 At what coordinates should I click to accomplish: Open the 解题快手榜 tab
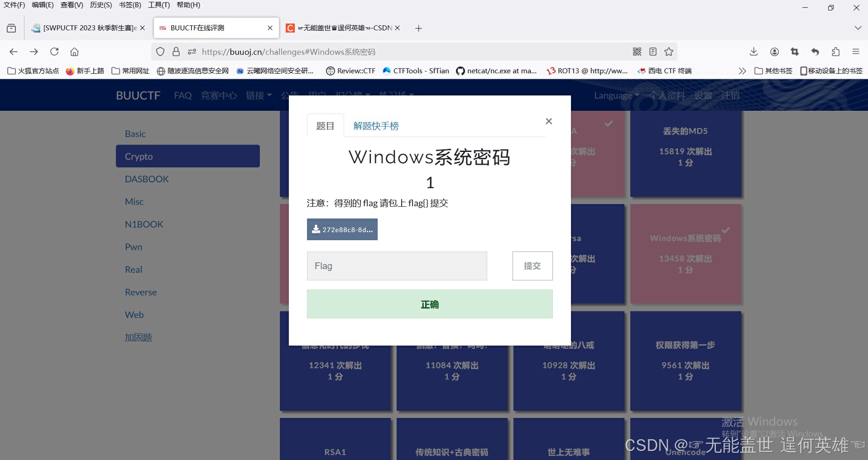(376, 126)
